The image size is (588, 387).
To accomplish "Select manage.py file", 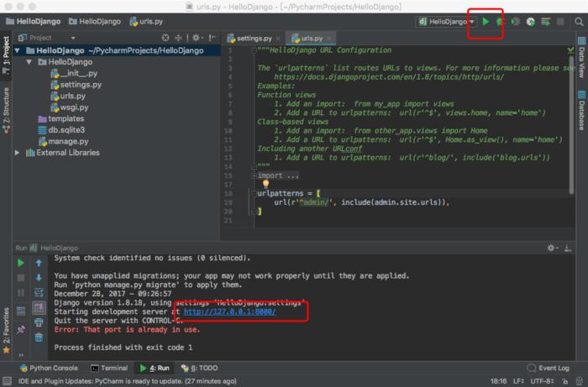I will tap(63, 141).
